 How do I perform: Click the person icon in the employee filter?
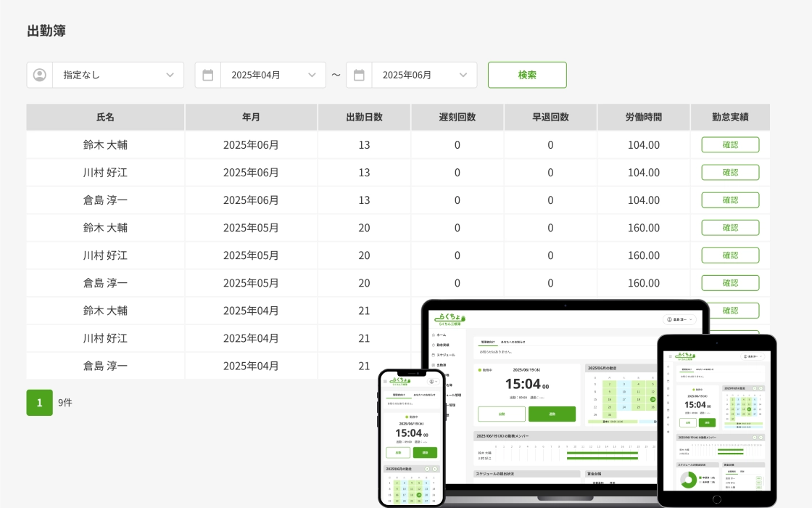pos(40,75)
